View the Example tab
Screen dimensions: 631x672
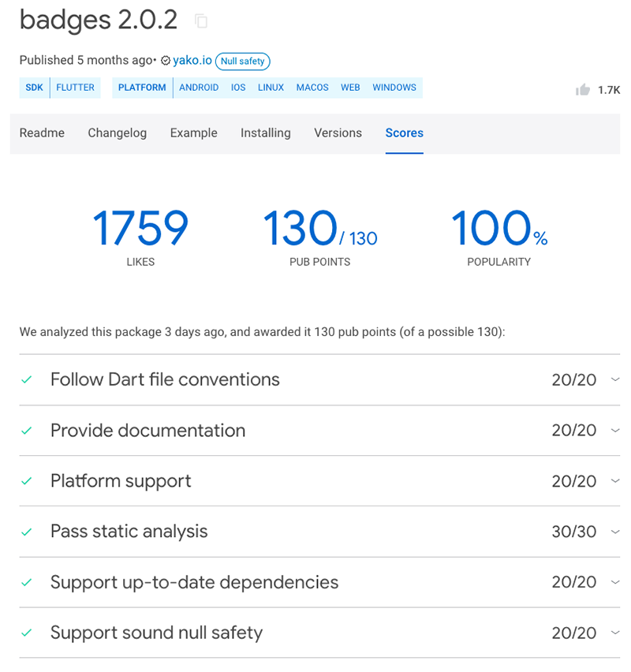pos(193,133)
